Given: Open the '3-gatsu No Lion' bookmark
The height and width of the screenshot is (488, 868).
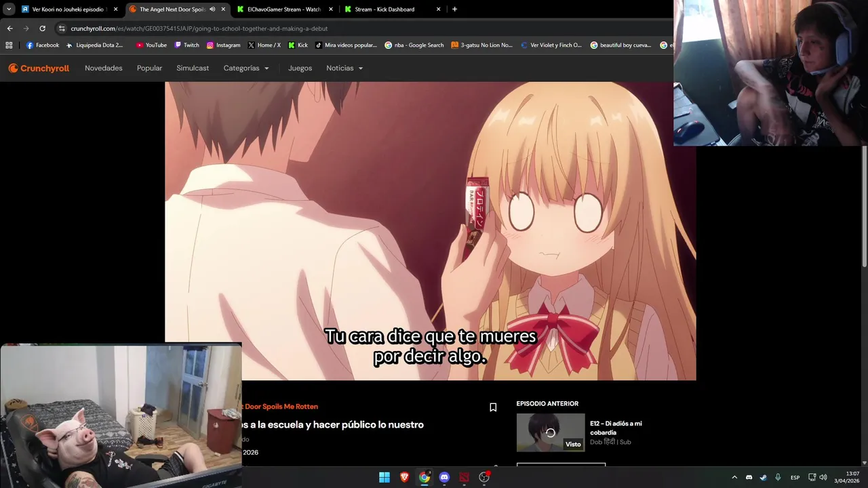Looking at the screenshot, I should 482,45.
